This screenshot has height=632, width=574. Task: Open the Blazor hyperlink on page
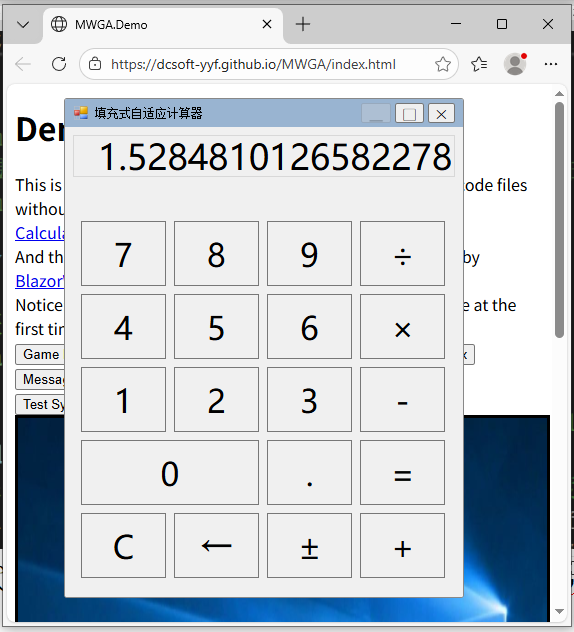point(40,281)
